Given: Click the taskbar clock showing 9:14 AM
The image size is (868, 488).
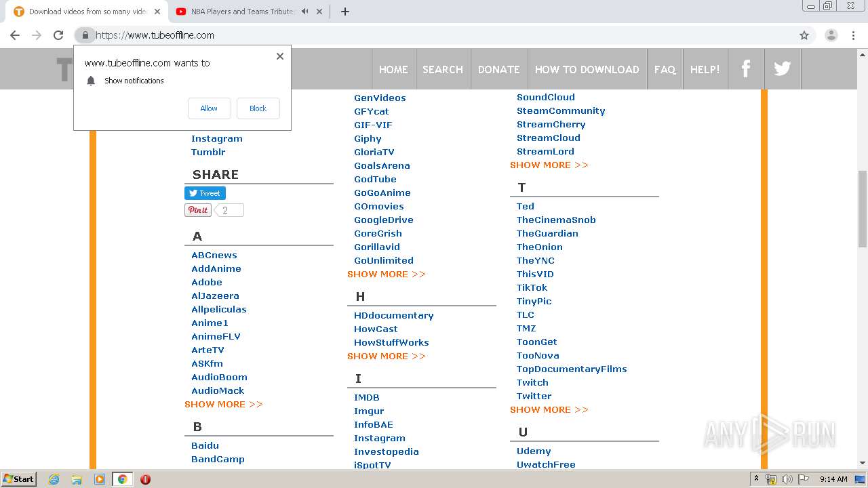Looking at the screenshot, I should 833,479.
